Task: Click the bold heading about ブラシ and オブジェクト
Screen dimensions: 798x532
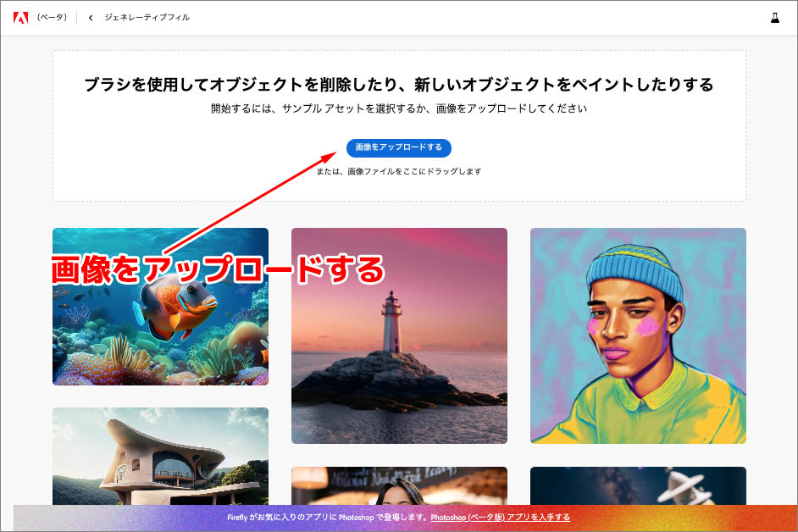Action: tap(399, 85)
